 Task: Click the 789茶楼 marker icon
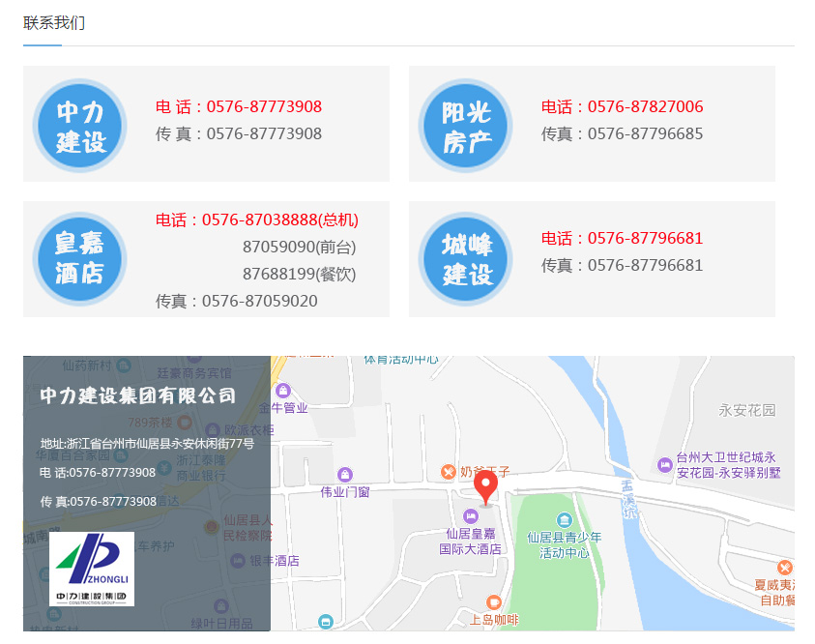tap(185, 422)
